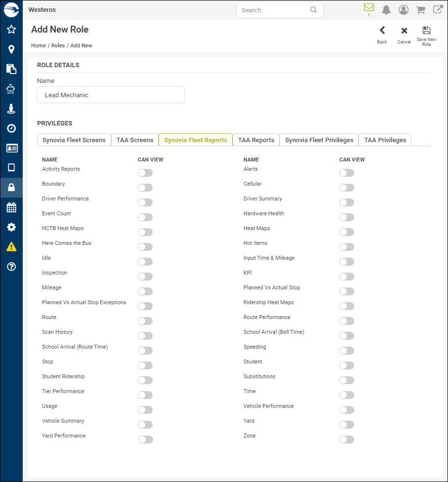The height and width of the screenshot is (482, 448).
Task: Select the Synovia Fleet Reports tab
Action: (x=196, y=140)
